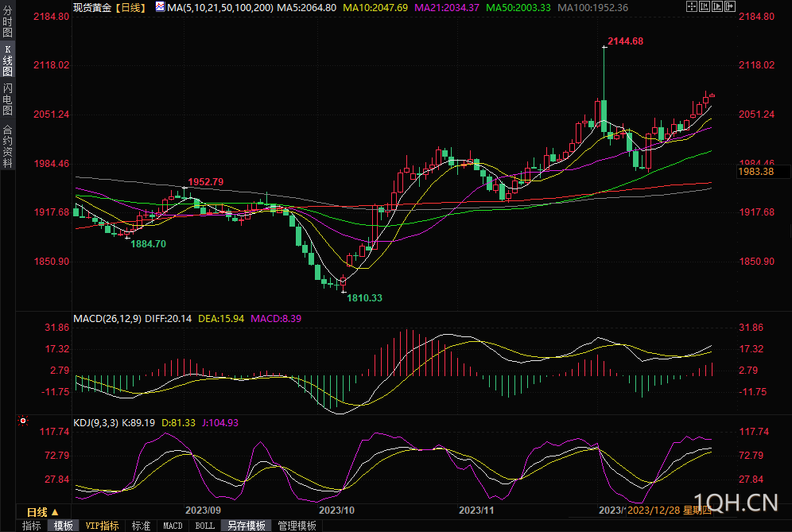The height and width of the screenshot is (532, 792).
Task: Open the 合约资料 side tab
Action: (7, 146)
